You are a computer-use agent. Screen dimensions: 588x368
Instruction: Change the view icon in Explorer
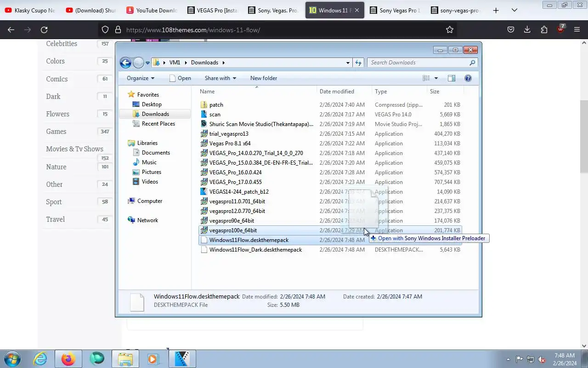[426, 78]
